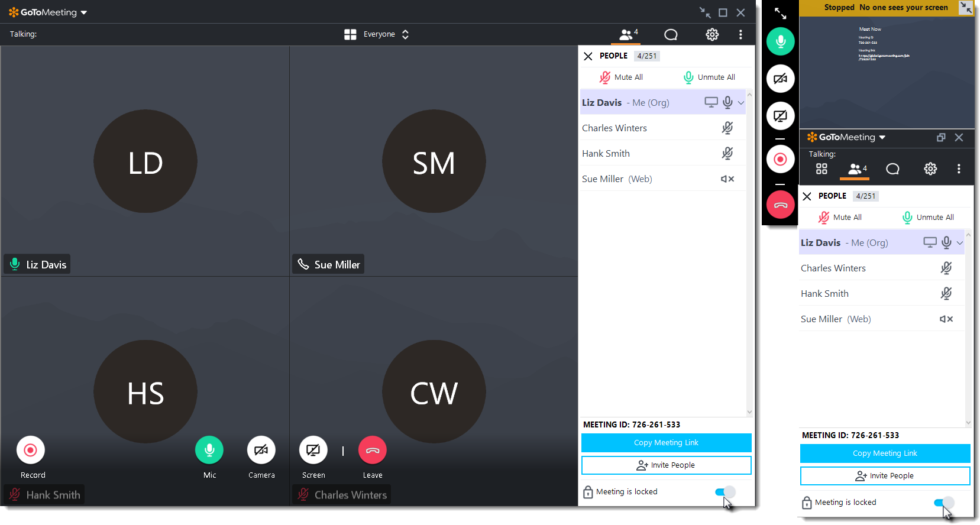Turn on the Camera button
Image resolution: width=980 pixels, height=525 pixels.
[261, 451]
